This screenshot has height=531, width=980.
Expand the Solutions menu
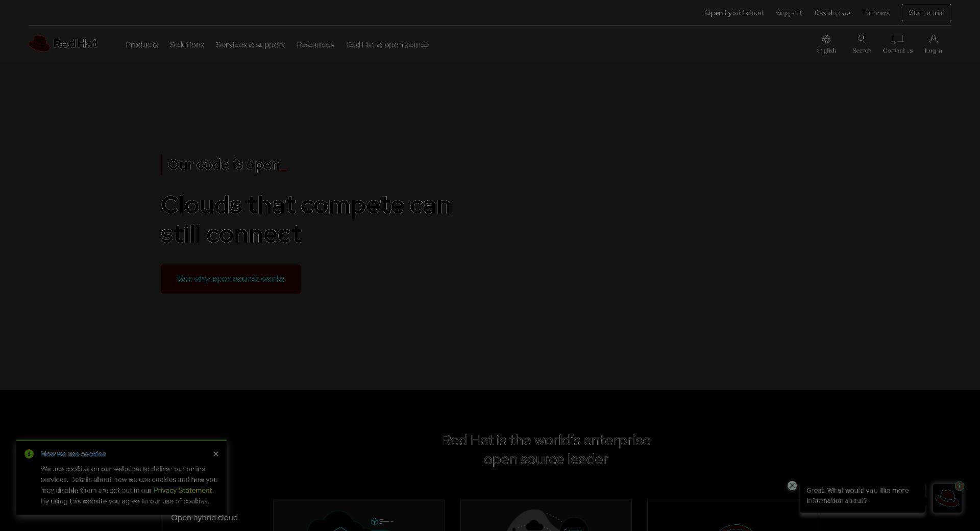coord(187,45)
